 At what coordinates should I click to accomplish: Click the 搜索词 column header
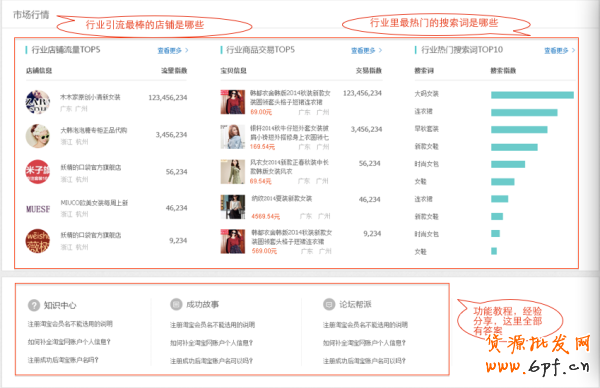pos(424,71)
